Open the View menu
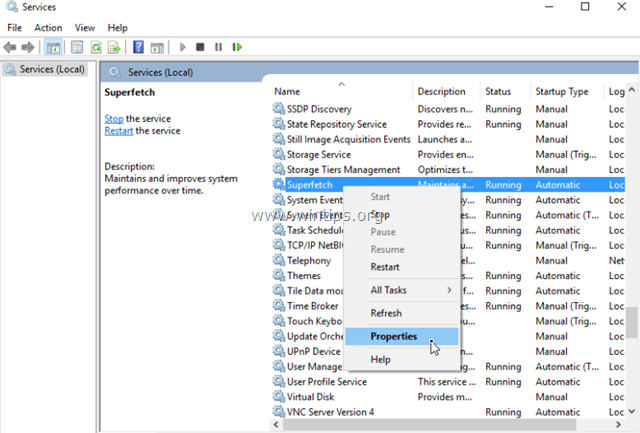This screenshot has width=640, height=433. point(84,28)
